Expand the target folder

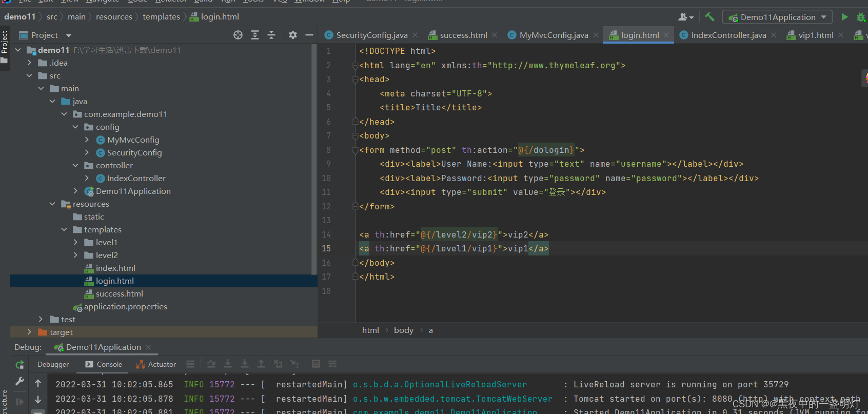click(x=29, y=332)
